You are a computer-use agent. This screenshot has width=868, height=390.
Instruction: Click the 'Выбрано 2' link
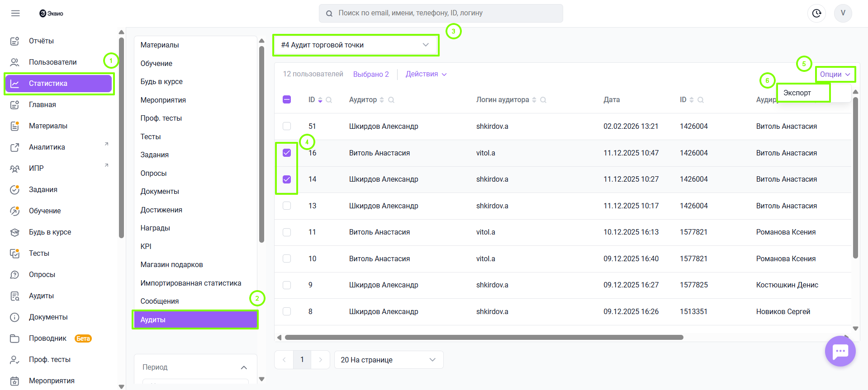pos(370,74)
